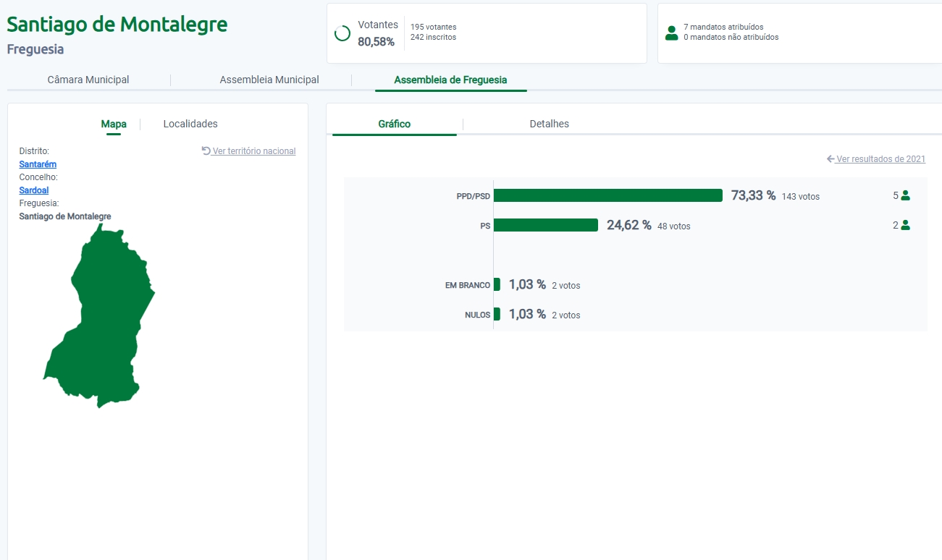
Task: Follow the Santarém district link
Action: point(38,164)
